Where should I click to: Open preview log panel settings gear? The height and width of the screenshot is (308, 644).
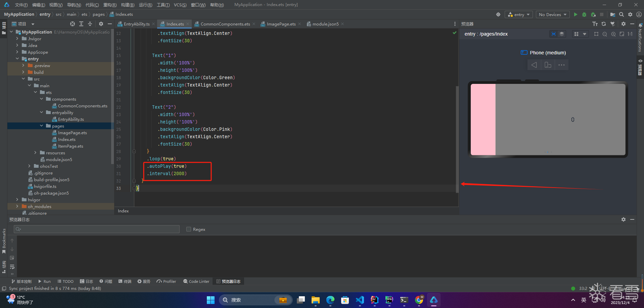624,219
